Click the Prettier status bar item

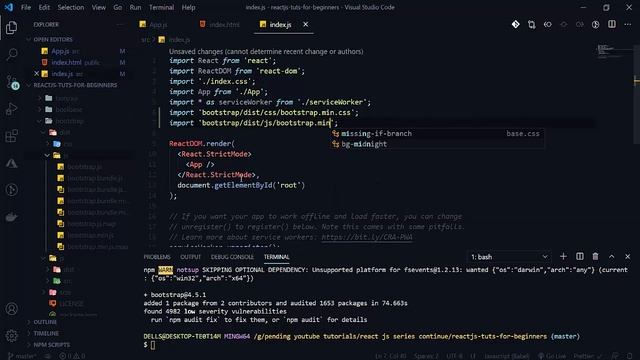pyautogui.click(x=588, y=356)
